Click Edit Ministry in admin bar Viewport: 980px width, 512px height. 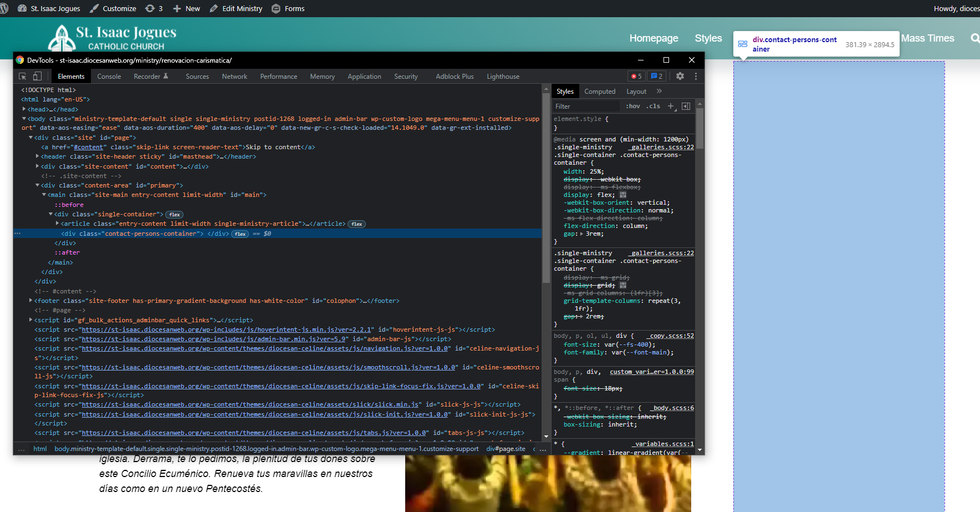236,8
